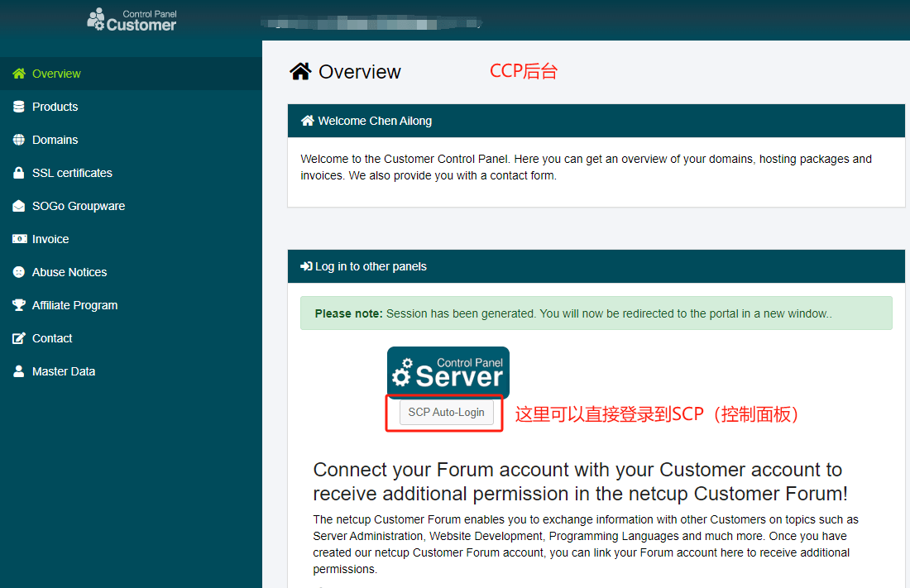Open the Products menu item
The image size is (910, 588).
(55, 107)
